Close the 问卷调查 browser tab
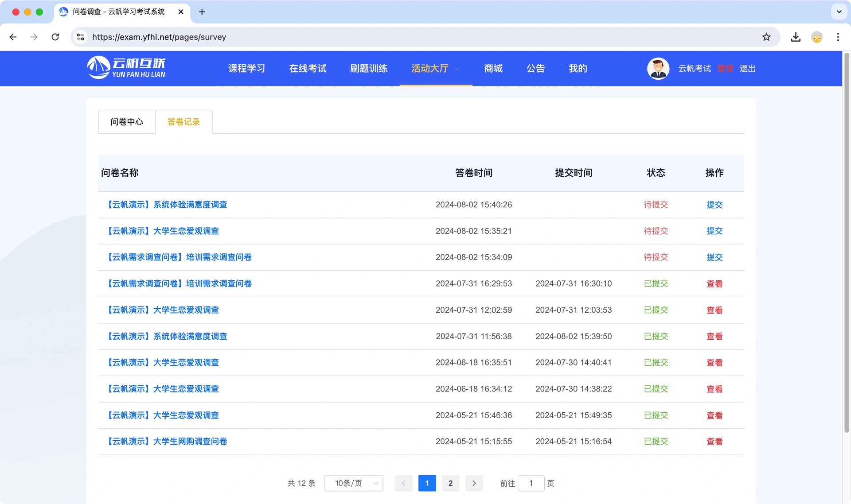This screenshot has width=851, height=504. click(x=181, y=12)
